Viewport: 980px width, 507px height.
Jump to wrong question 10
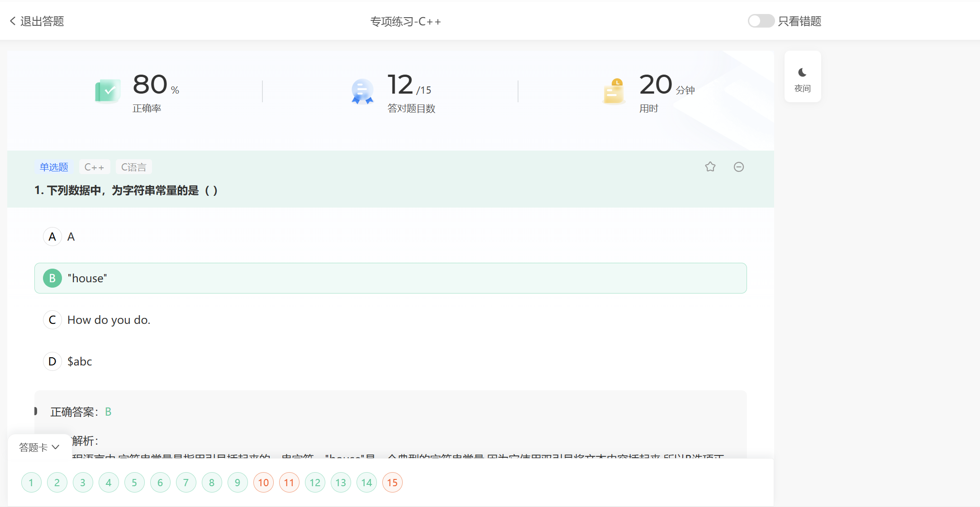click(x=263, y=483)
